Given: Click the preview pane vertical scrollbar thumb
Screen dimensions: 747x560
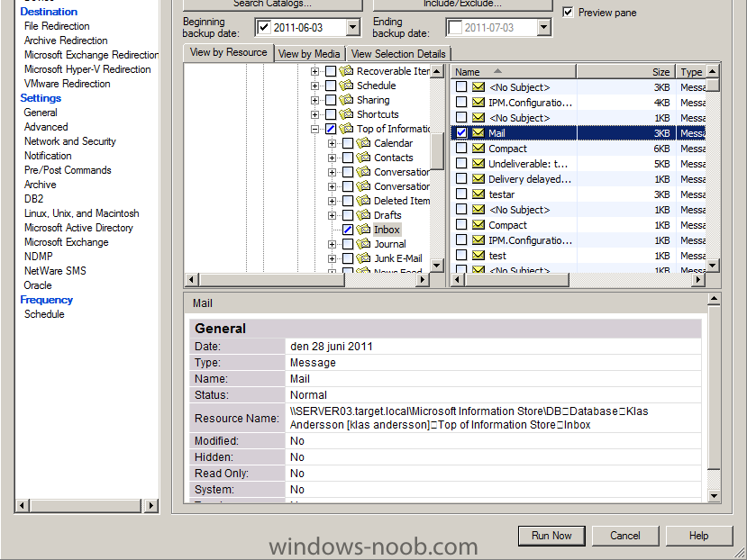Looking at the screenshot, I should (x=713, y=387).
